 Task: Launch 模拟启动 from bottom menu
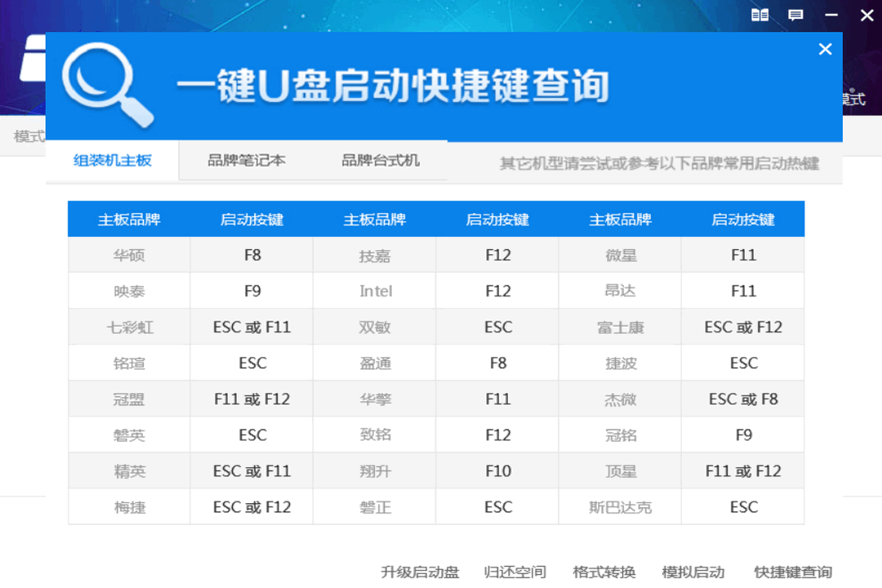(x=693, y=572)
